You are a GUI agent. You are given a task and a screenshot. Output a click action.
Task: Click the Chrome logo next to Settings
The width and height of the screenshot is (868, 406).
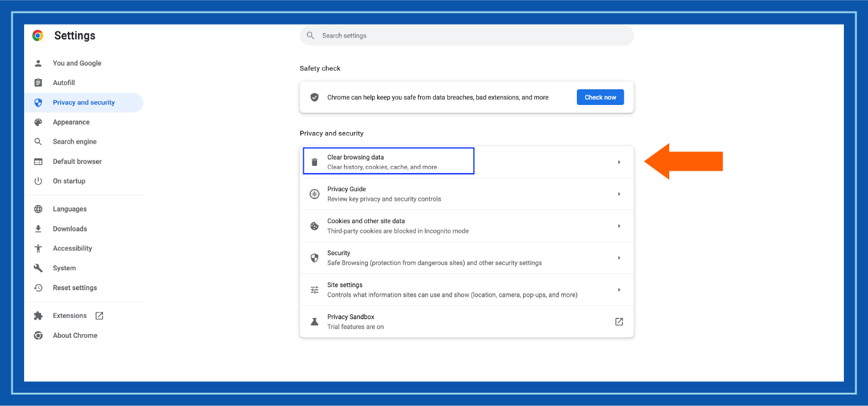[x=37, y=36]
